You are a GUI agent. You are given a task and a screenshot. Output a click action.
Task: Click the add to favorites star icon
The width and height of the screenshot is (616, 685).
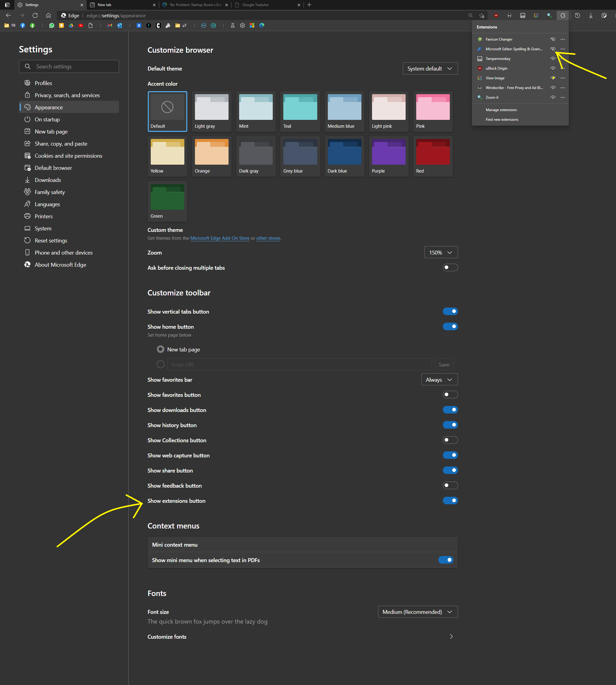pos(482,15)
